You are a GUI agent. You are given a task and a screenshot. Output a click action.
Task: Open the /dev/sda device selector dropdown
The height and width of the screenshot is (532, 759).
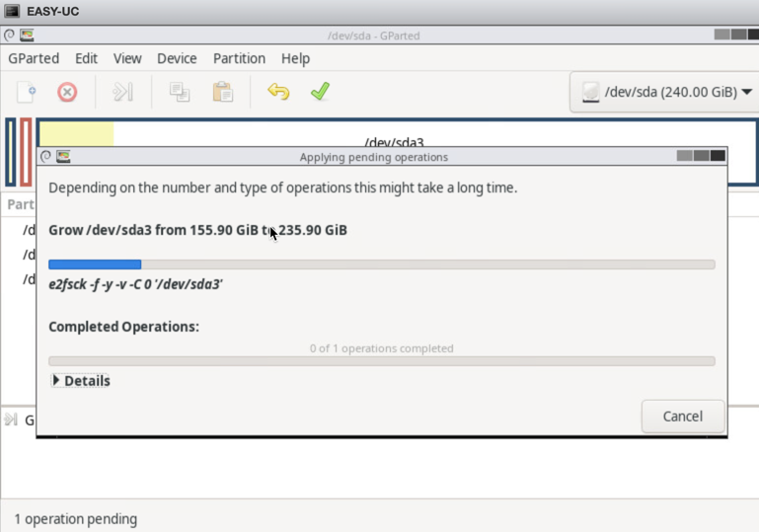click(664, 92)
